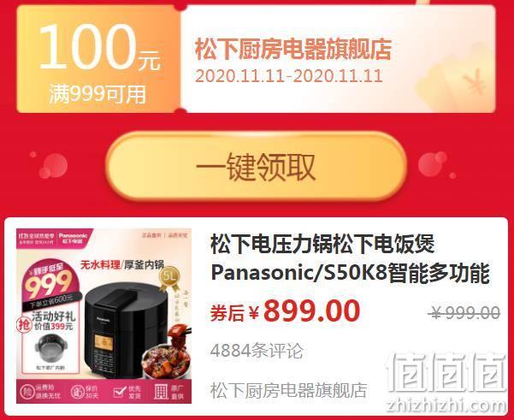This screenshot has height=420, width=514.
Task: Open 松下厨房电器旗舰店 from the coupon title
Action: [293, 49]
